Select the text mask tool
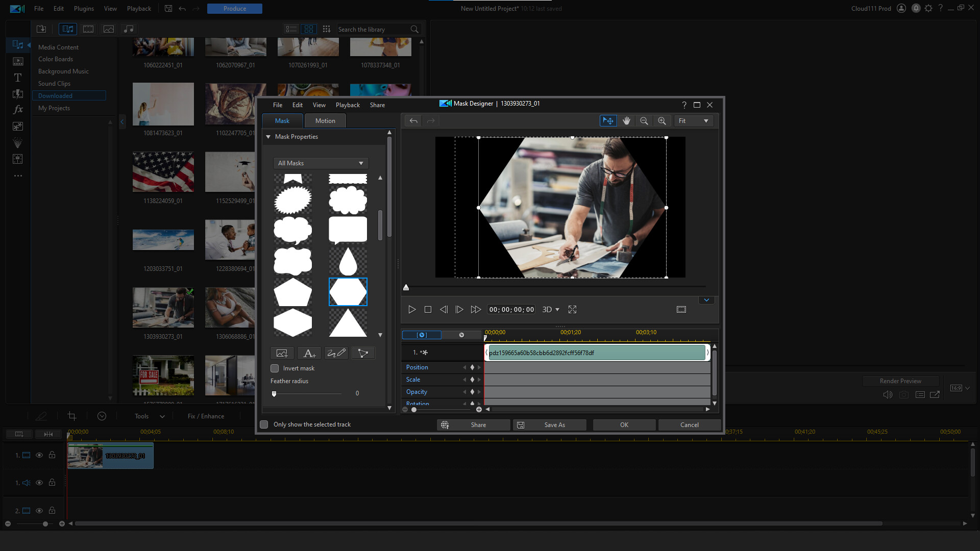980x551 pixels. click(x=309, y=353)
